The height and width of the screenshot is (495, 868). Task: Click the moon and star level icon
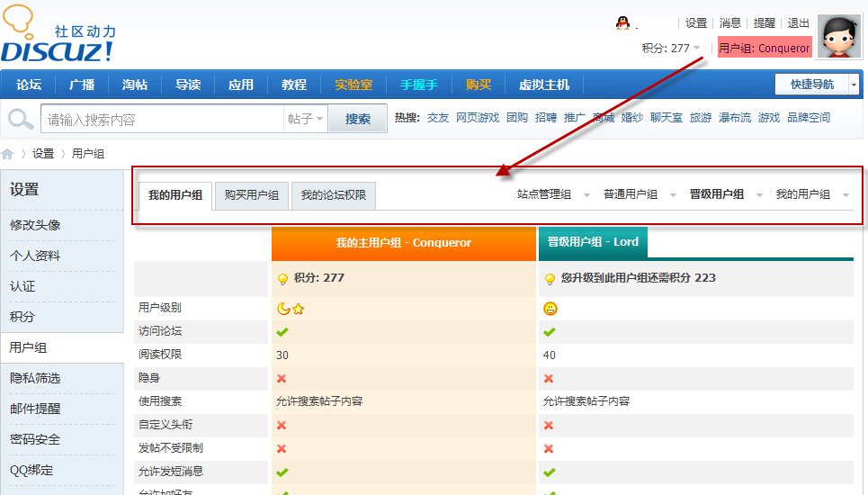[291, 309]
